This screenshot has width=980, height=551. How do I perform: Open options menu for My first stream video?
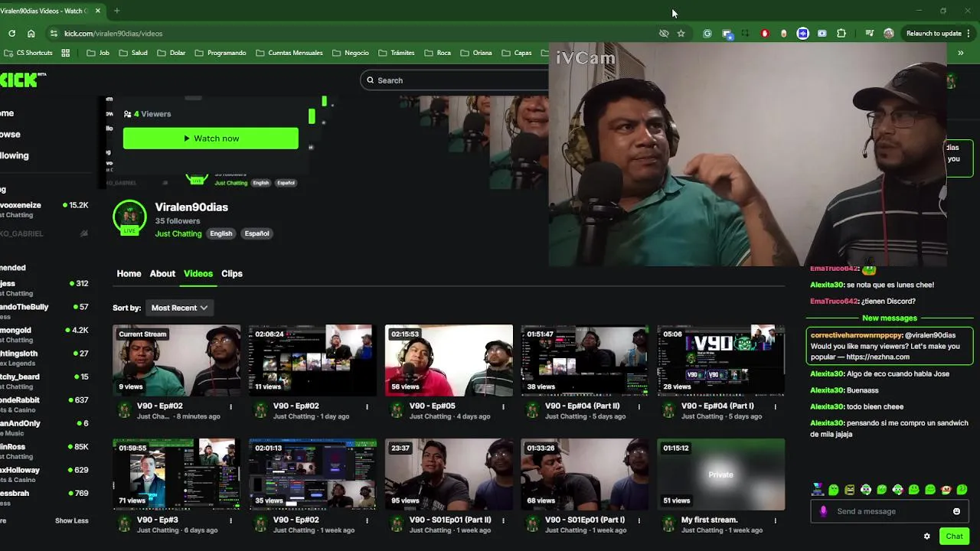point(776,520)
